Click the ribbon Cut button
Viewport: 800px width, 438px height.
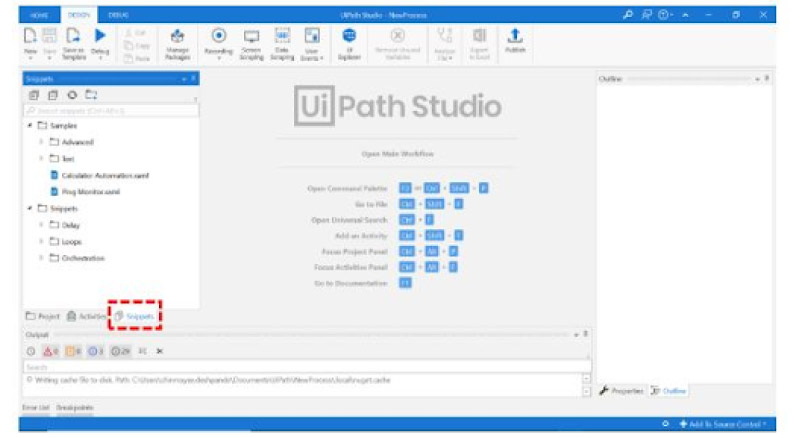click(x=136, y=33)
